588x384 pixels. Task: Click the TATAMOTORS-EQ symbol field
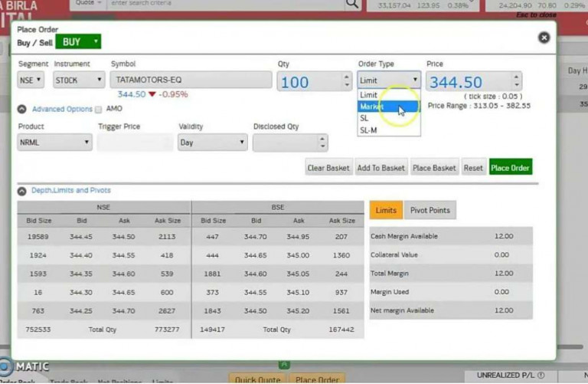click(191, 80)
